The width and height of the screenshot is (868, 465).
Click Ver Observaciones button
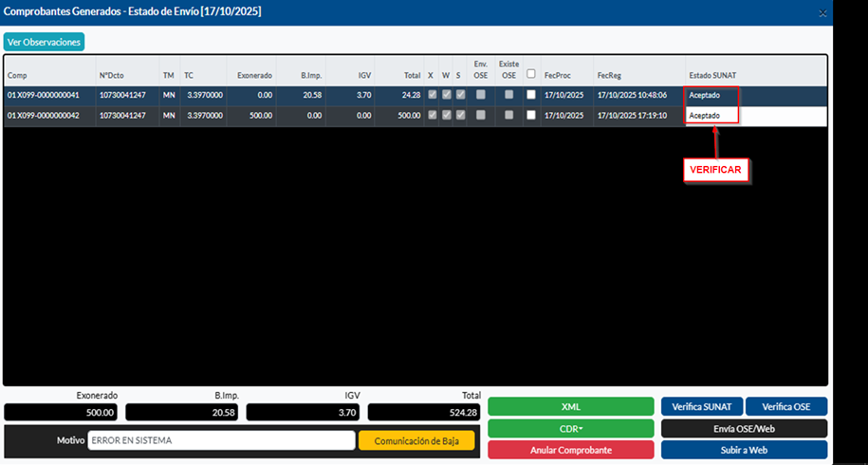point(45,42)
